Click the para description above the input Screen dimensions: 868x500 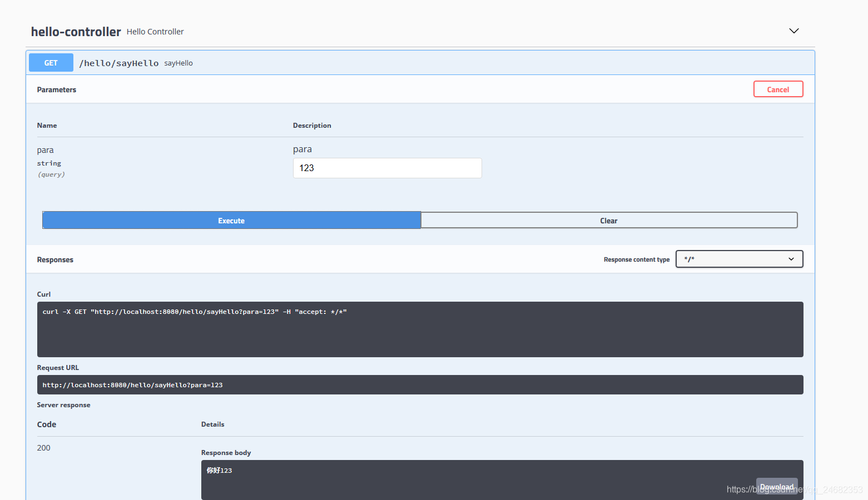point(302,149)
